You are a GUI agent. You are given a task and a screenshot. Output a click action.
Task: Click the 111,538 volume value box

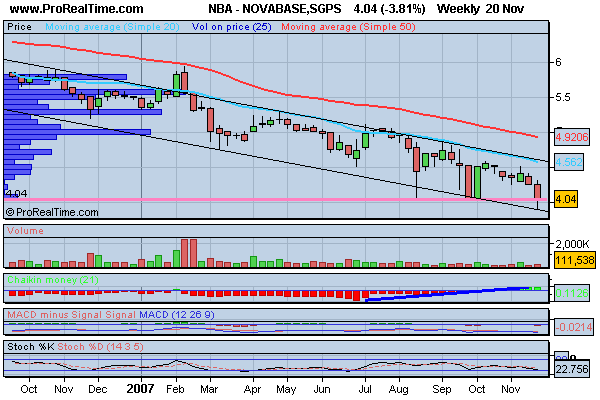575,260
